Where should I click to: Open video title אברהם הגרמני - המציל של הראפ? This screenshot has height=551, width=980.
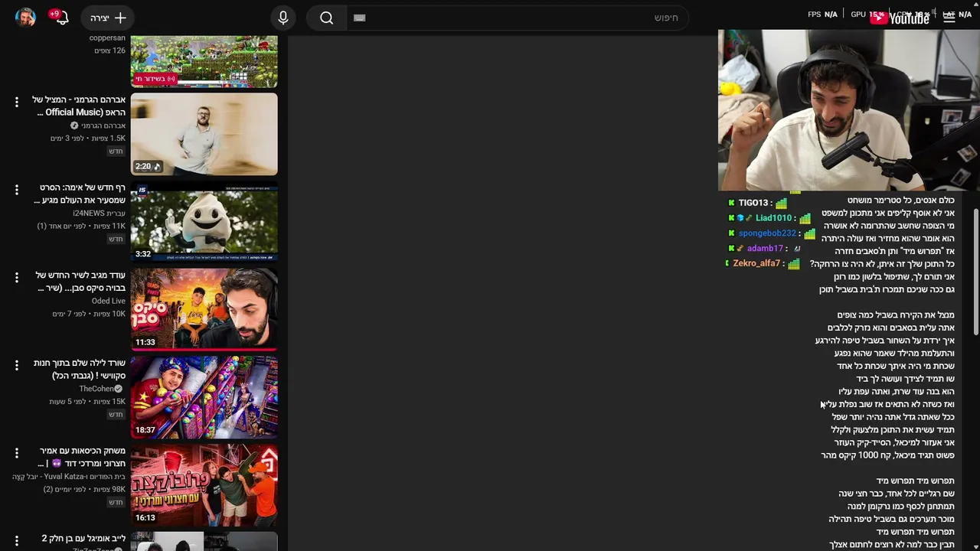(x=80, y=106)
